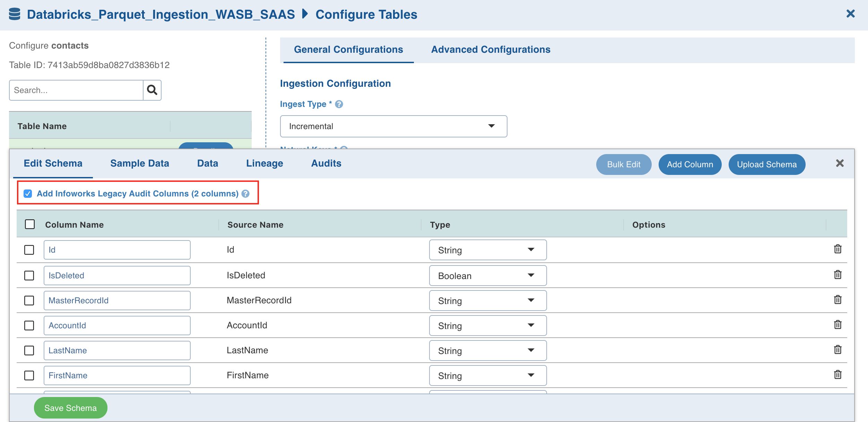Screen dimensions: 868x422
Task: Click the Table ID text
Action: (x=89, y=65)
